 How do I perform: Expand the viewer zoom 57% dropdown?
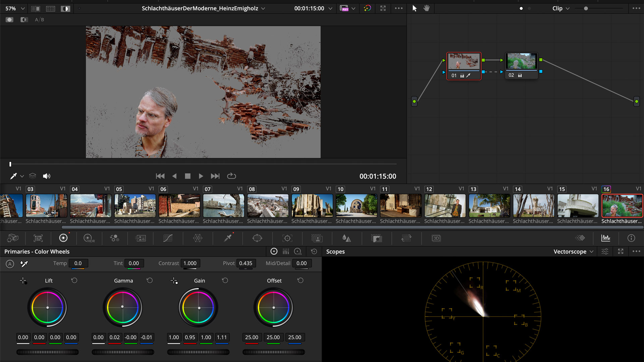(15, 8)
